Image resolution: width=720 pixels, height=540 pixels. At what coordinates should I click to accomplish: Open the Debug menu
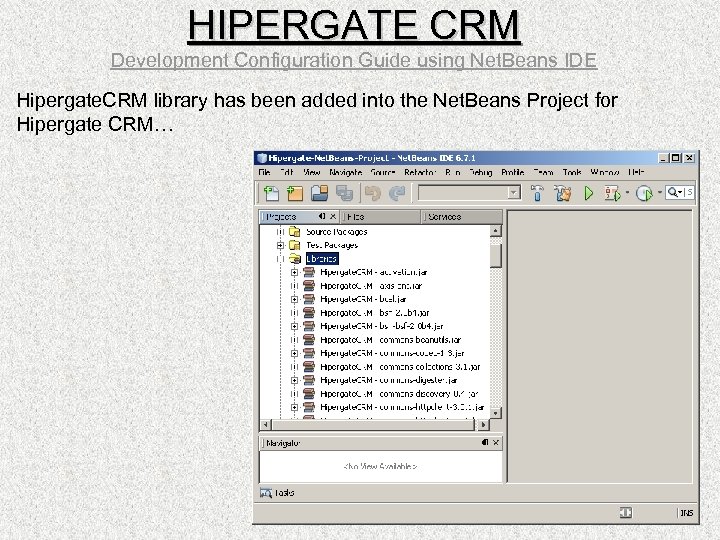pyautogui.click(x=481, y=172)
